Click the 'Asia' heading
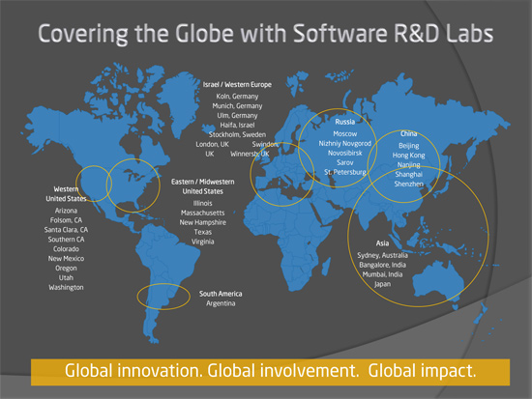The height and width of the screenshot is (399, 532). pos(382,243)
